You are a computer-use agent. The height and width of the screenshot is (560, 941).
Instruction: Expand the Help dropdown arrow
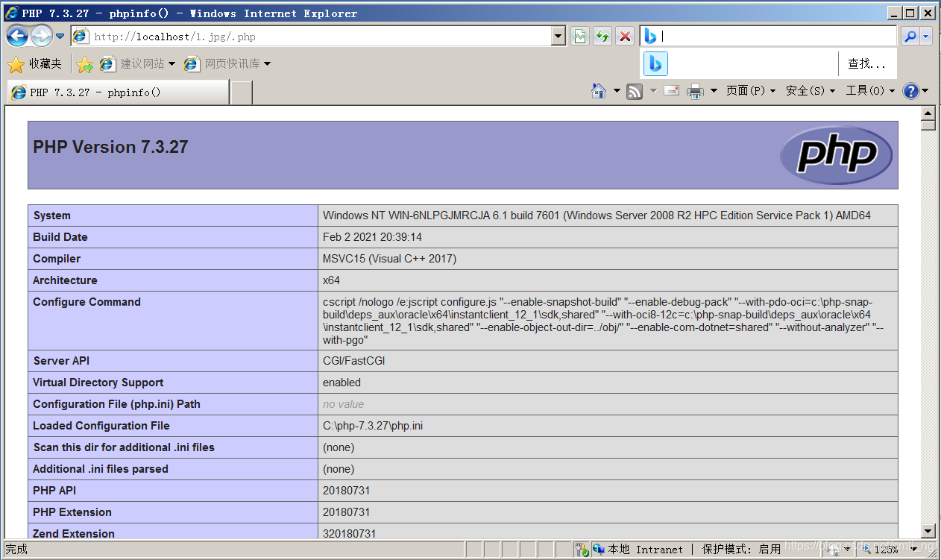point(925,91)
